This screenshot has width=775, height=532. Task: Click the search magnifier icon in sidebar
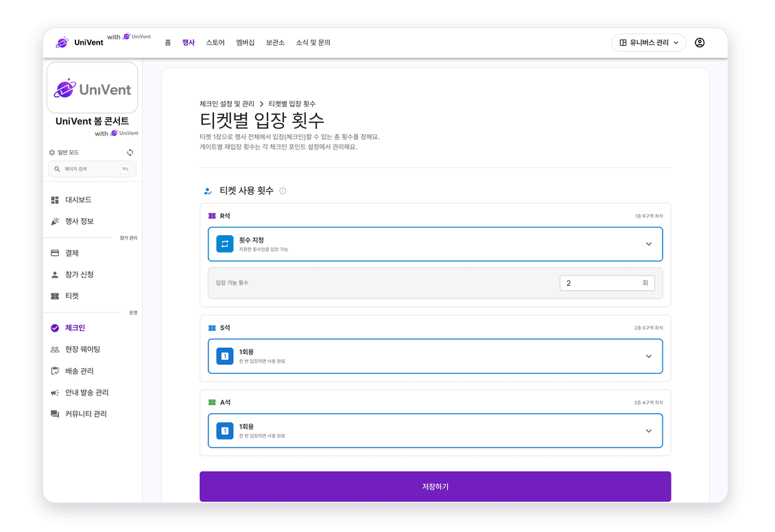point(57,169)
